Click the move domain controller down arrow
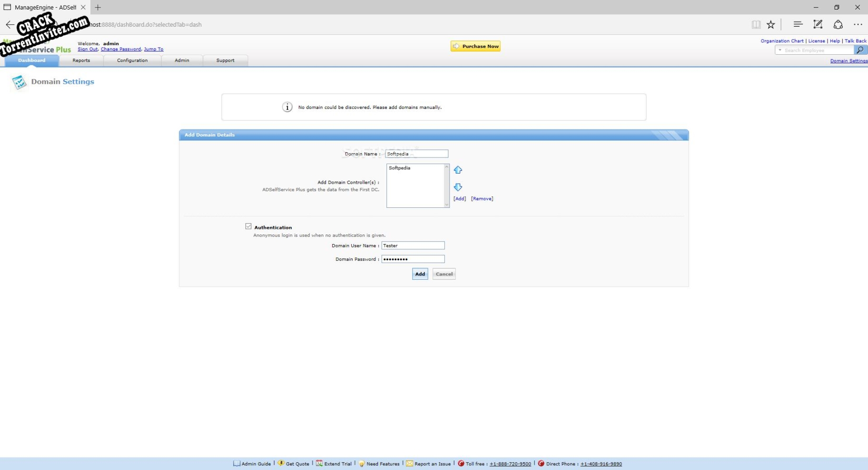The width and height of the screenshot is (868, 470). click(x=458, y=187)
